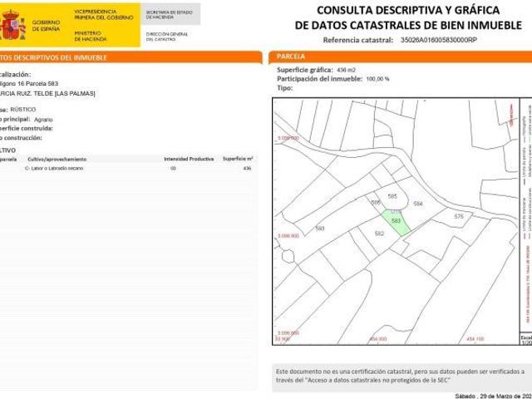Click "C- Labor o Labradío secano" cell
Screen dimensions: 532x399
(54, 168)
